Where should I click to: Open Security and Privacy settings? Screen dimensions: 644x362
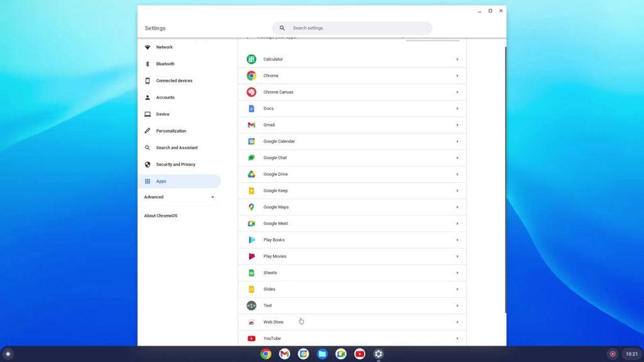pyautogui.click(x=179, y=165)
